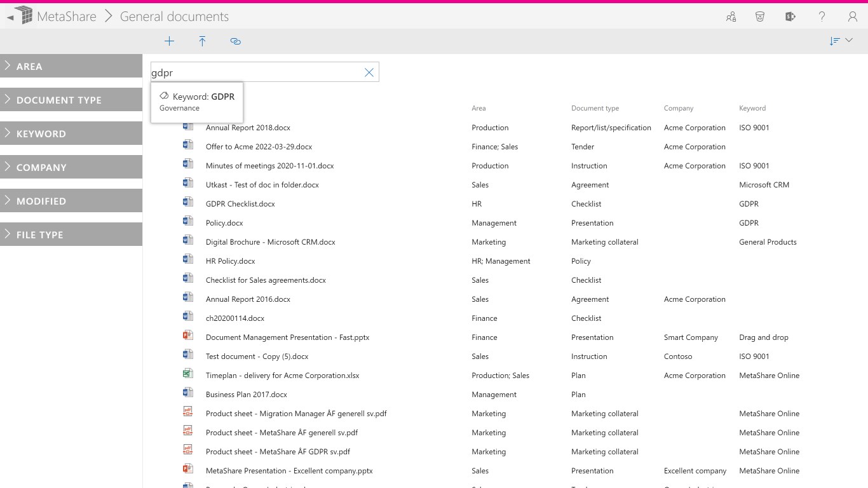
Task: Open Product sheet - MetaShare ÅF GDPR sv.pdf
Action: pyautogui.click(x=278, y=452)
